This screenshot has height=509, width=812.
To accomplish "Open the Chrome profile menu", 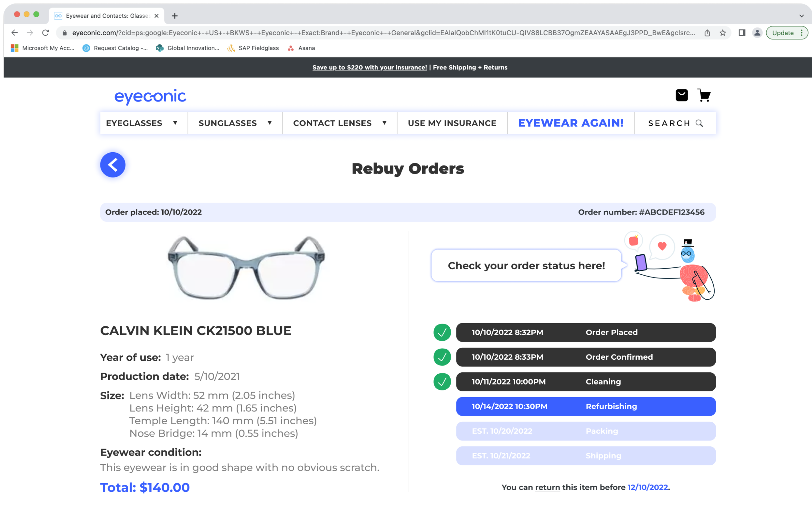I will [757, 33].
